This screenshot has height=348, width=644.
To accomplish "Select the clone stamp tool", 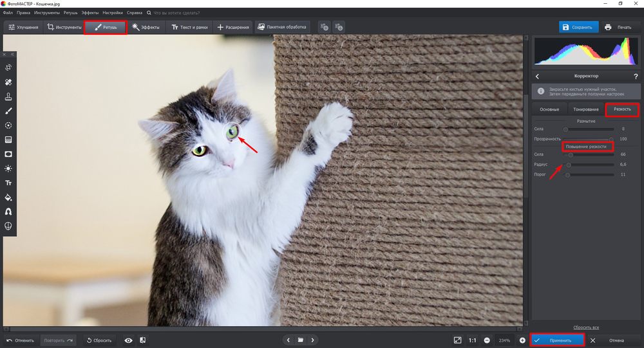I will 8,96.
